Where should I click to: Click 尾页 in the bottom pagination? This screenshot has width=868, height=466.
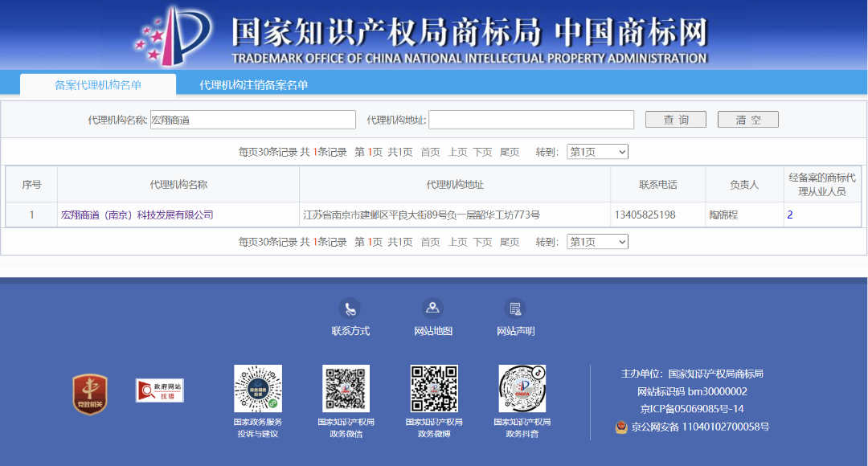(x=510, y=242)
